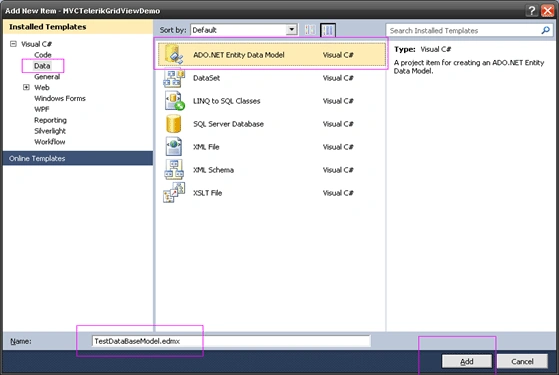Select the WPF category
The height and width of the screenshot is (375, 559).
click(42, 109)
